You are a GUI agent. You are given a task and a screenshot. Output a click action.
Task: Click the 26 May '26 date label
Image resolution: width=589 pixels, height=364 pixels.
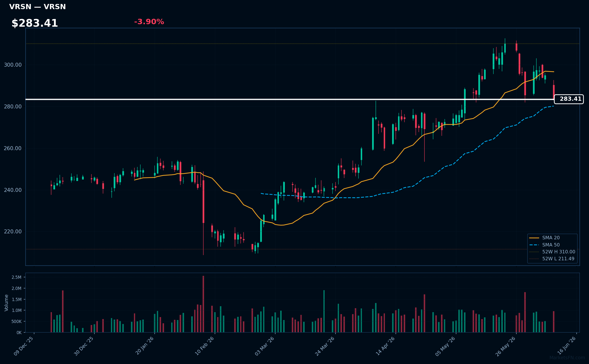pos(506,346)
